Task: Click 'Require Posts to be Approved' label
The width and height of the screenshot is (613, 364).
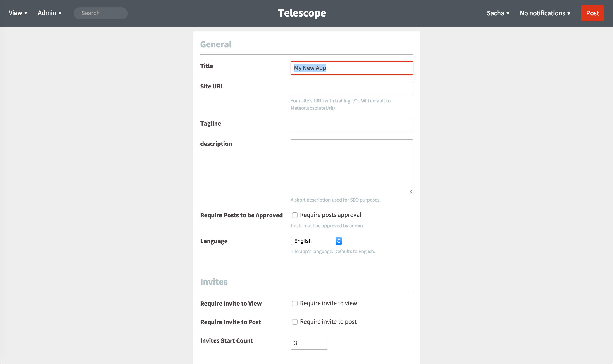Action: [x=241, y=215]
